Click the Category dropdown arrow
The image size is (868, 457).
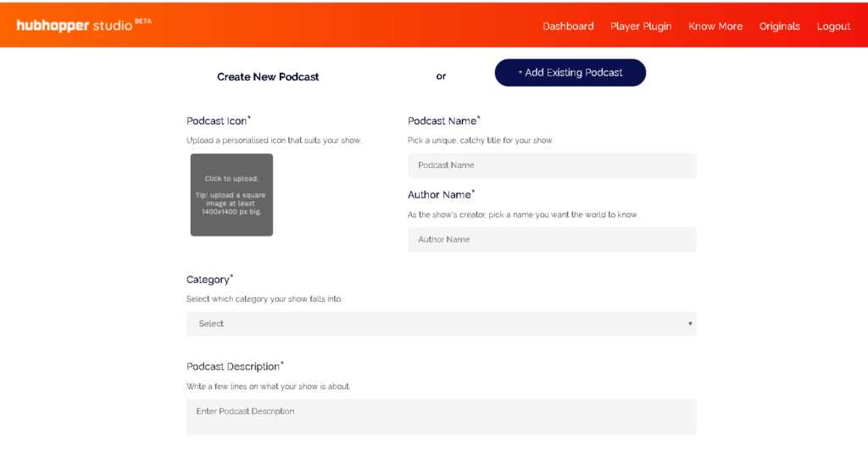[x=690, y=324]
